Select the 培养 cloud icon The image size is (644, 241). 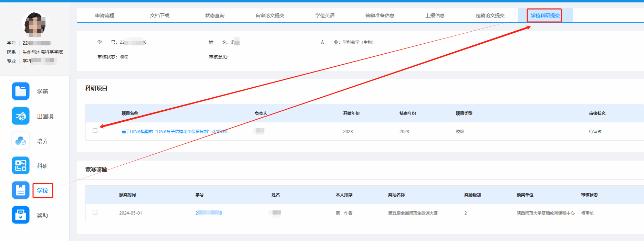(21, 141)
